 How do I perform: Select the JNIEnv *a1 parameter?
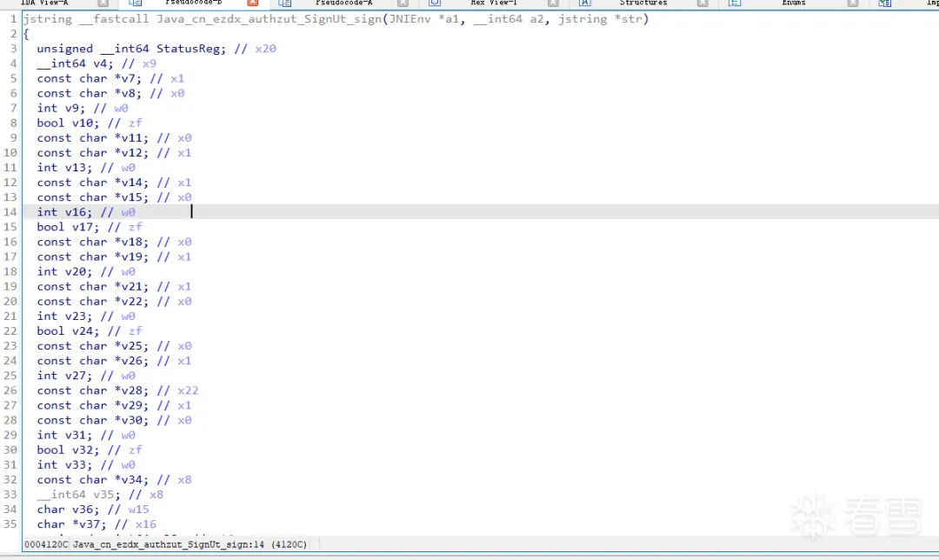coord(426,19)
